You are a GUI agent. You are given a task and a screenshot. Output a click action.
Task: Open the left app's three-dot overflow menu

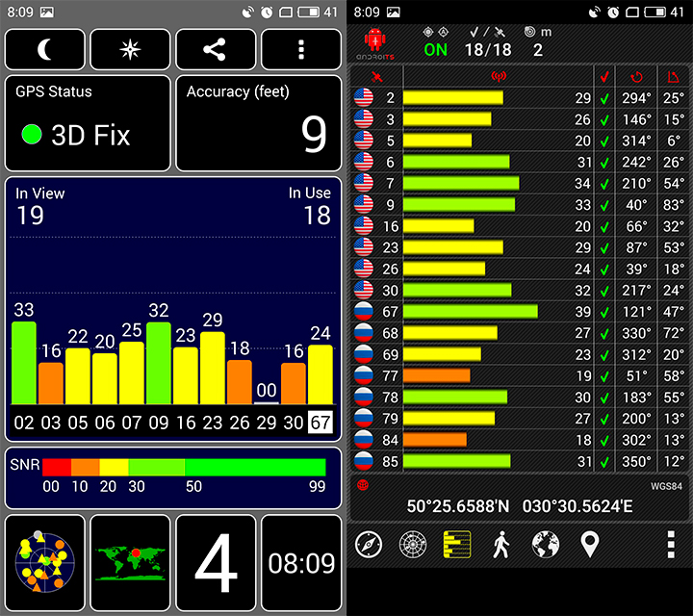301,49
